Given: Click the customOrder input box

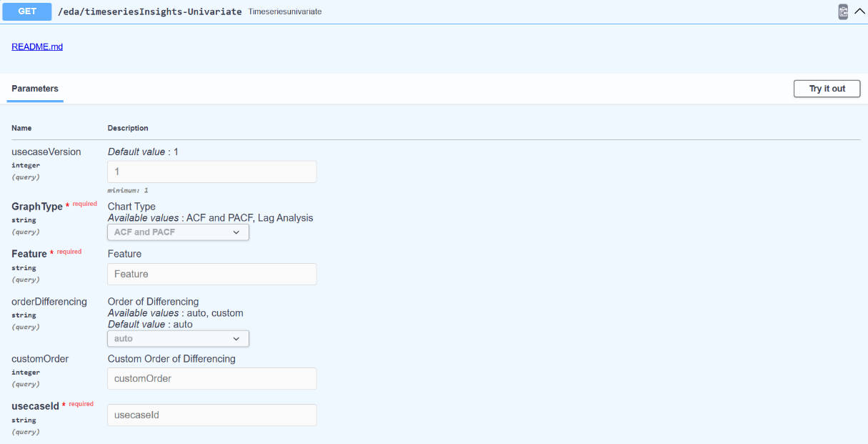Looking at the screenshot, I should pos(212,378).
